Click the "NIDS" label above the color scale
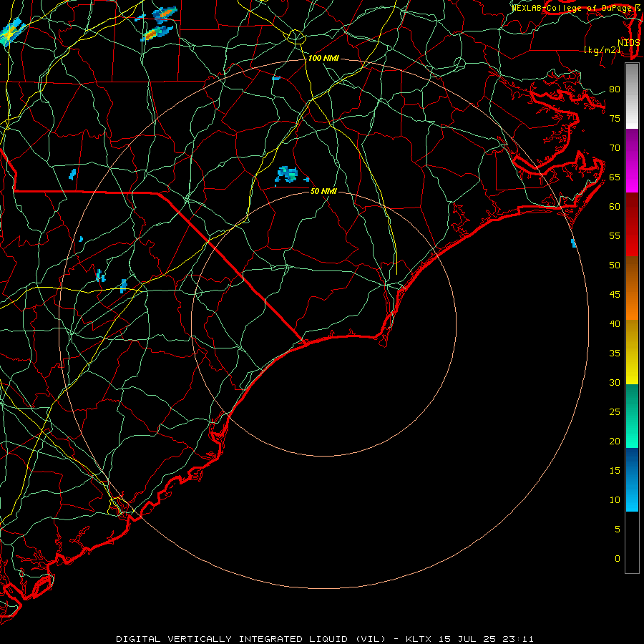 628,43
